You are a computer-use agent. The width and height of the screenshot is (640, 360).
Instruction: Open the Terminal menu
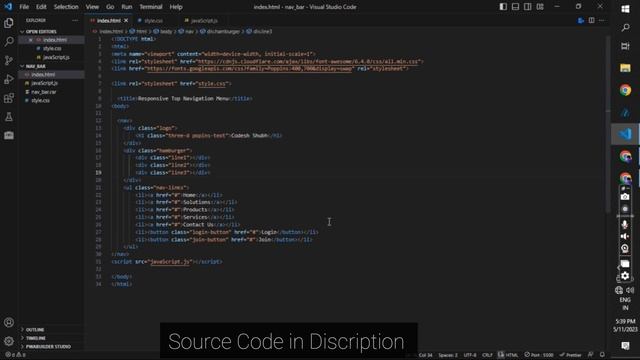151,7
